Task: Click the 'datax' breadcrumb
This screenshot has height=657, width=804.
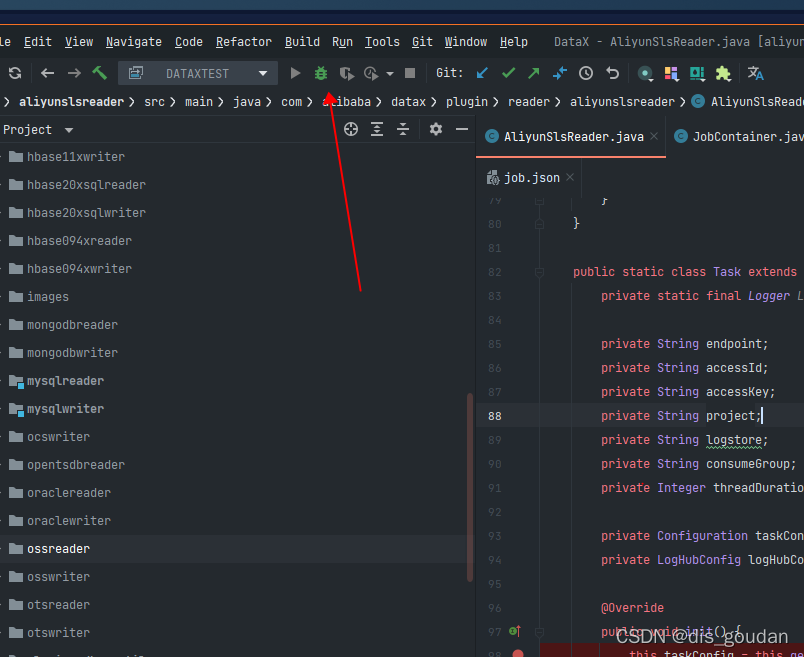Action: [x=408, y=102]
